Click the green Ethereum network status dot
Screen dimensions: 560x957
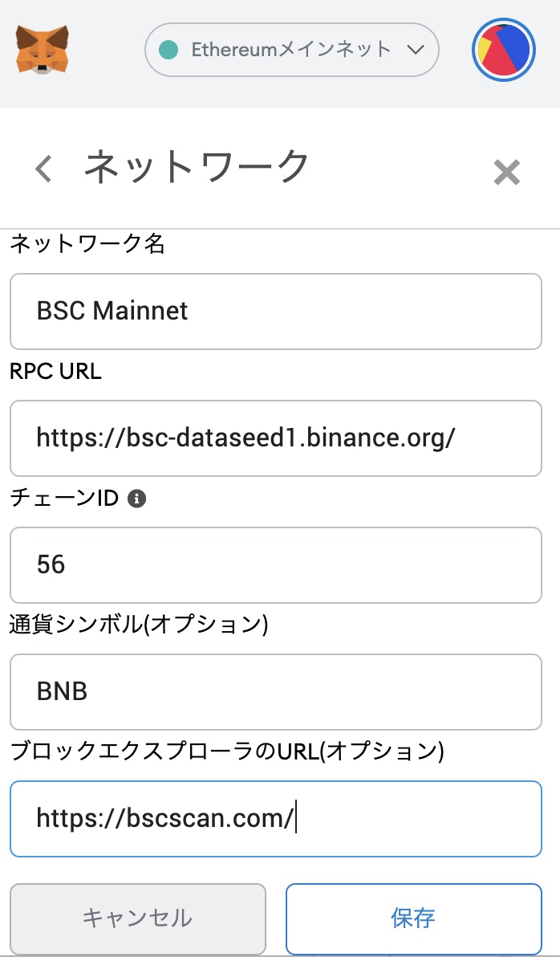(x=168, y=50)
